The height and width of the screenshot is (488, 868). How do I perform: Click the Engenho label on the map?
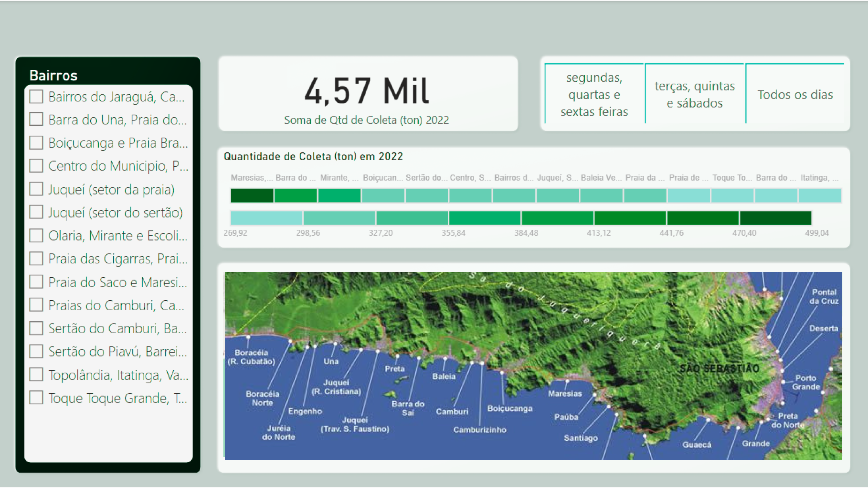pyautogui.click(x=305, y=411)
